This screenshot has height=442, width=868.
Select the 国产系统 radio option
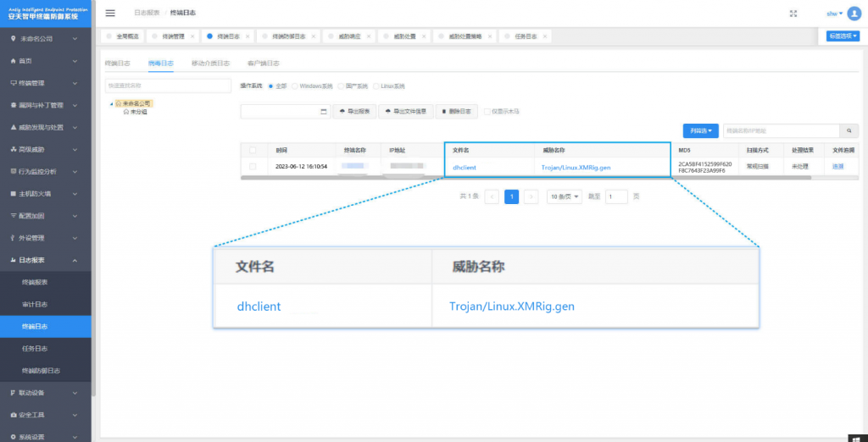[x=341, y=86]
